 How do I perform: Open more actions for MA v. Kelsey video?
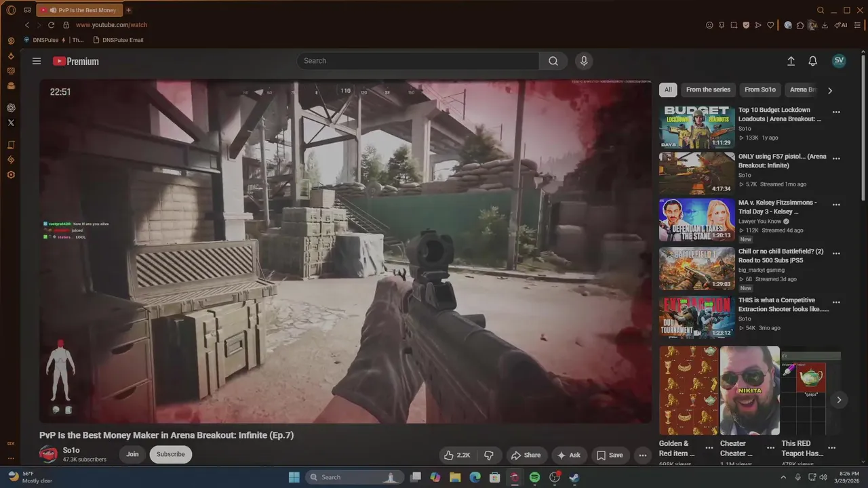[x=836, y=205]
